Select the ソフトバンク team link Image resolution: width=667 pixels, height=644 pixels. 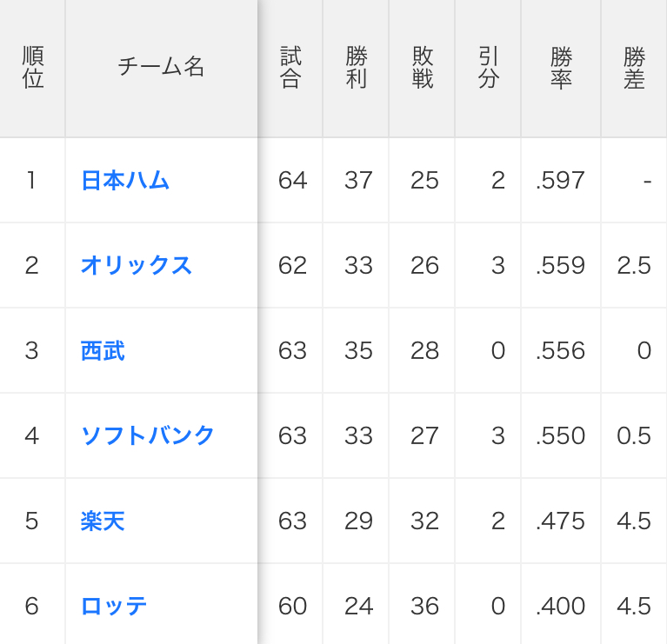click(147, 435)
